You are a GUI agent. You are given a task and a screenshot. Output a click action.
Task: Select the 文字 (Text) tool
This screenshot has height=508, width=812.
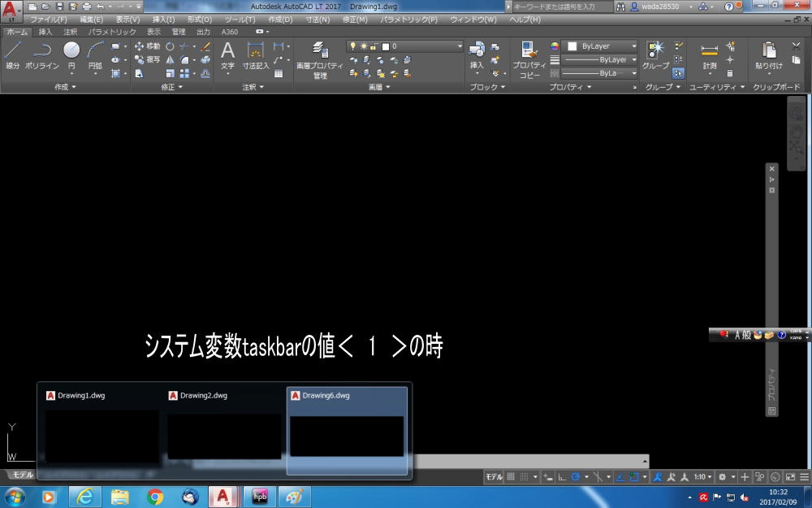[x=228, y=55]
